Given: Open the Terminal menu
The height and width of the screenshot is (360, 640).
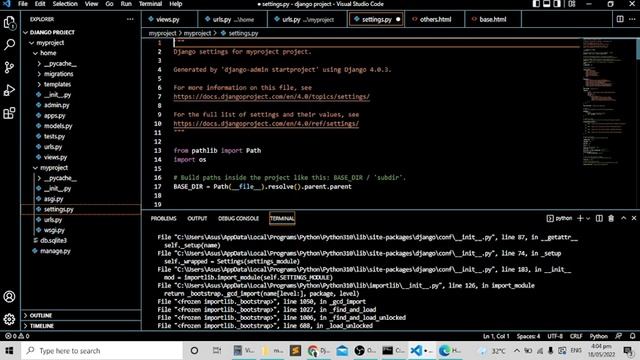Looking at the screenshot, I should click(150, 4).
